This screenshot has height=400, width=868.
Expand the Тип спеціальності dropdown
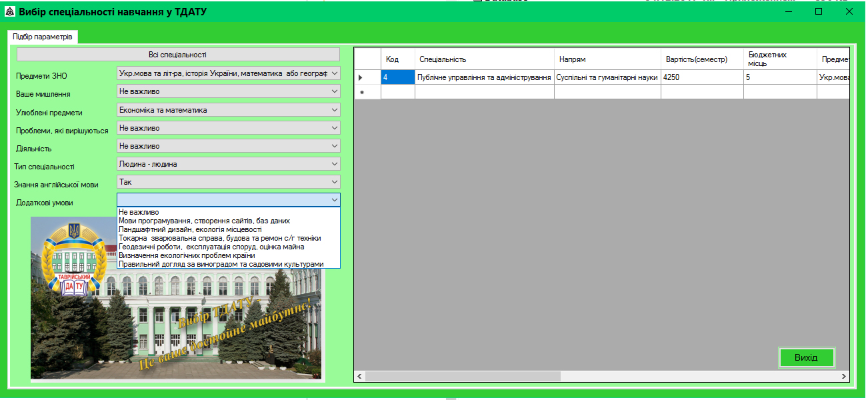click(229, 163)
